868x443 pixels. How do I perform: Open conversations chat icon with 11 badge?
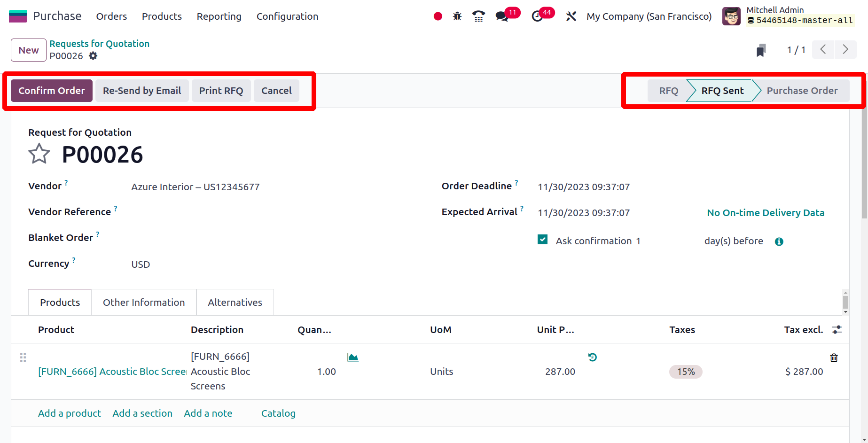[x=502, y=16]
